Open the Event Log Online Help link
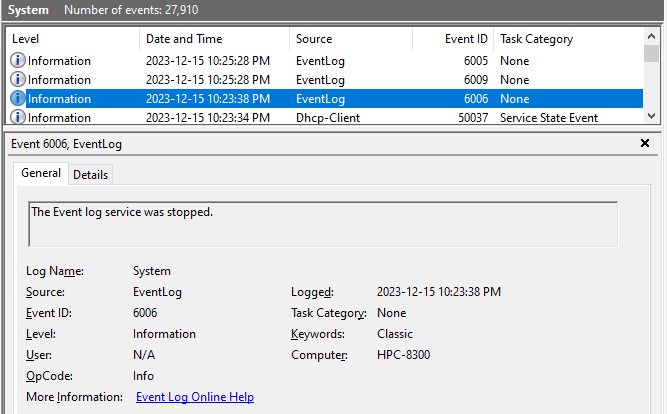The image size is (667, 414). tap(195, 397)
